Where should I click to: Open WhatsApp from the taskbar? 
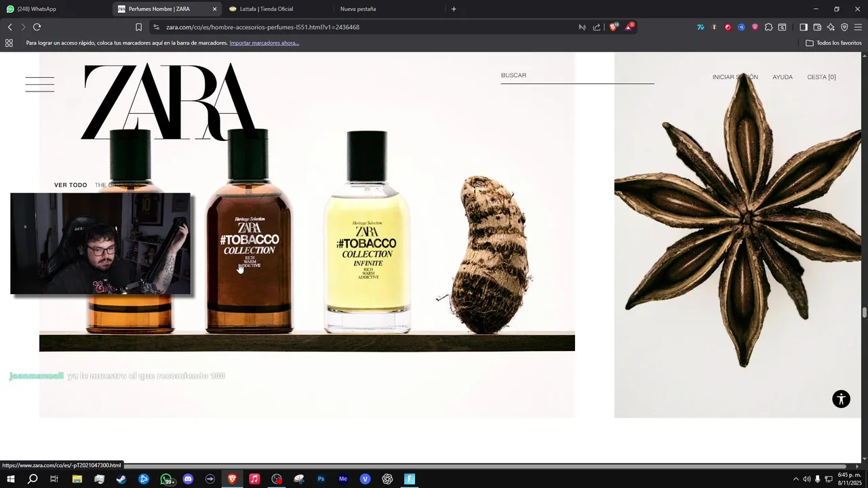click(166, 479)
